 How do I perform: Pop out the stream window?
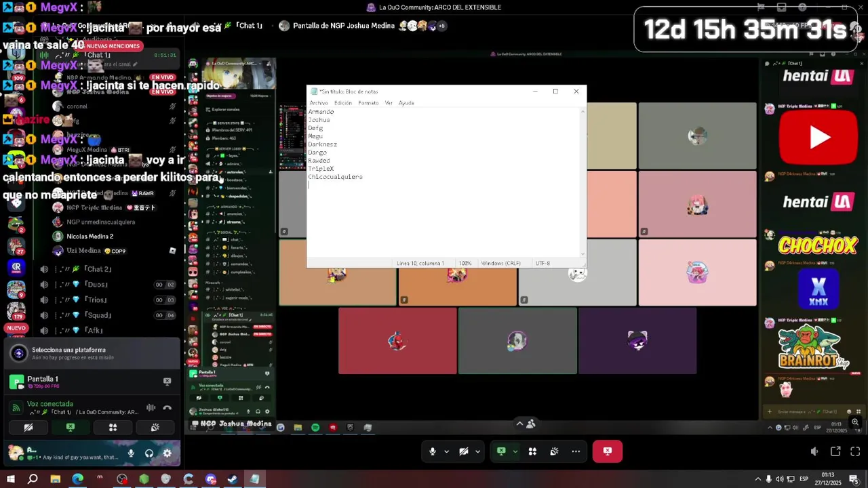[x=835, y=451]
